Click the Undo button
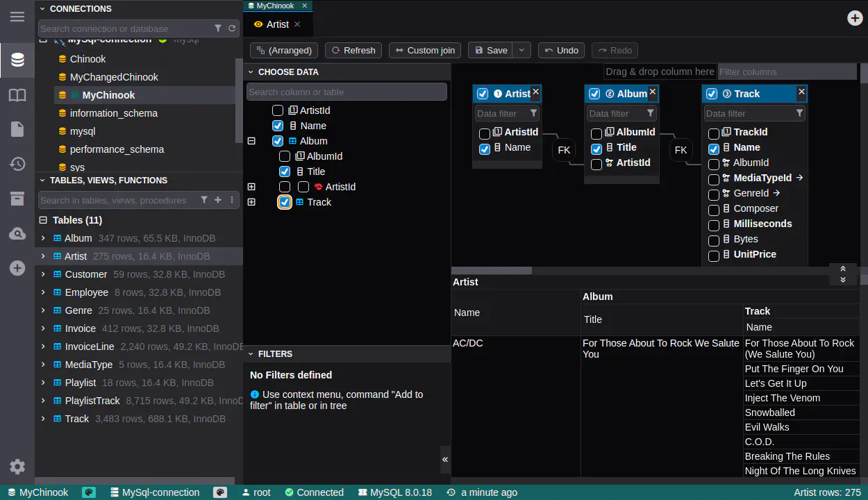The width and height of the screenshot is (868, 500). tap(561, 50)
